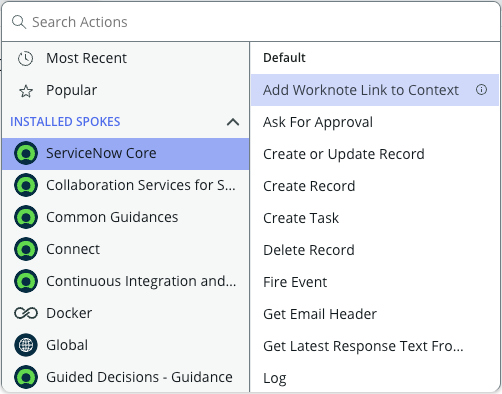Choose the Log action
The width and height of the screenshot is (502, 394).
(375, 378)
